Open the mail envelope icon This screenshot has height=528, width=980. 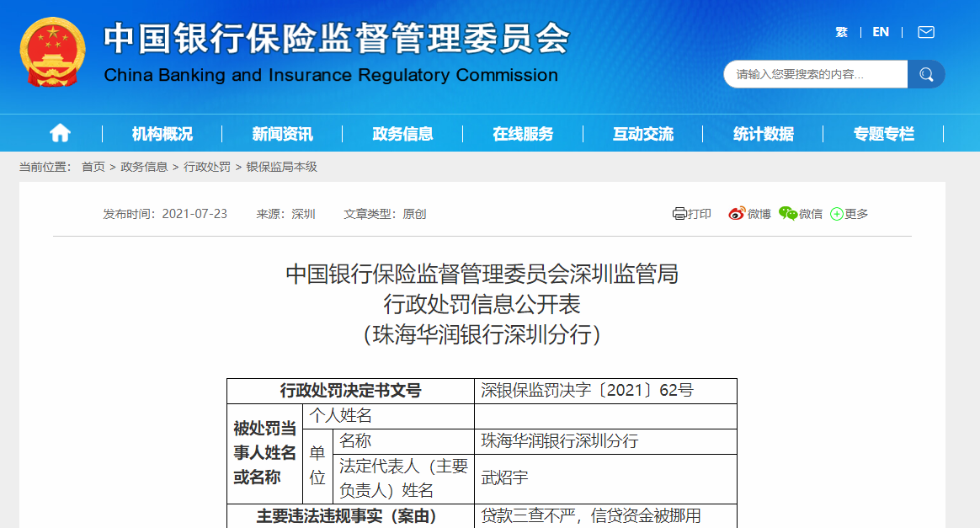click(x=925, y=32)
